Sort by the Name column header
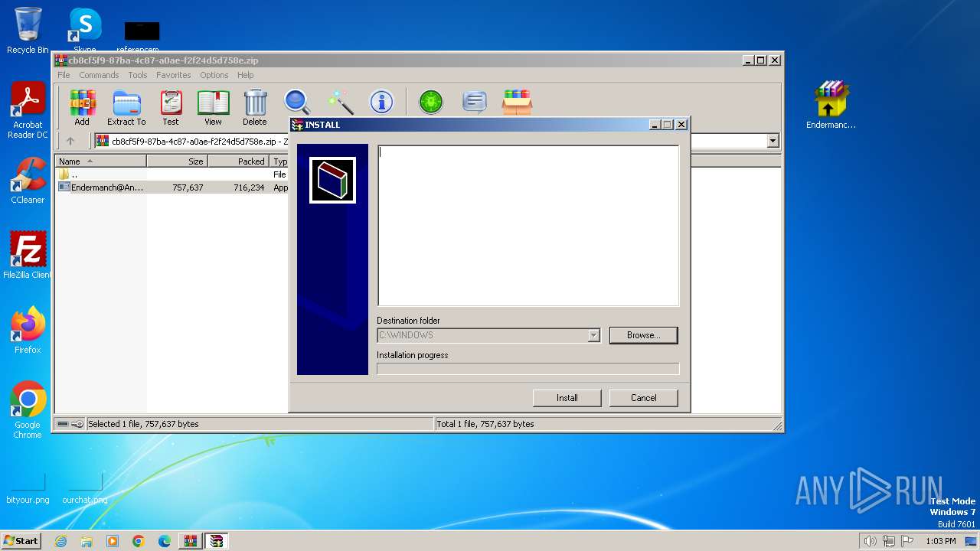980x551 pixels. (x=100, y=161)
